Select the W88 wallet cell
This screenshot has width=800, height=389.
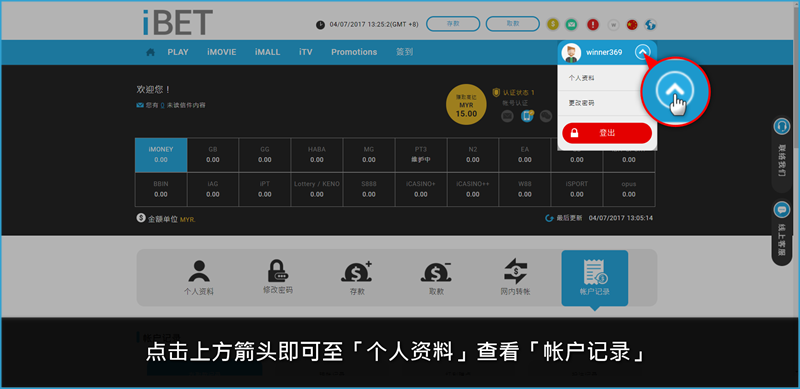pos(525,189)
